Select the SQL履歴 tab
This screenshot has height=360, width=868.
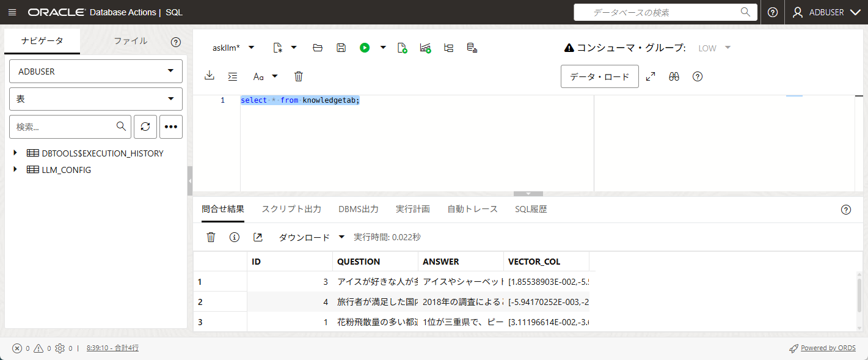531,209
